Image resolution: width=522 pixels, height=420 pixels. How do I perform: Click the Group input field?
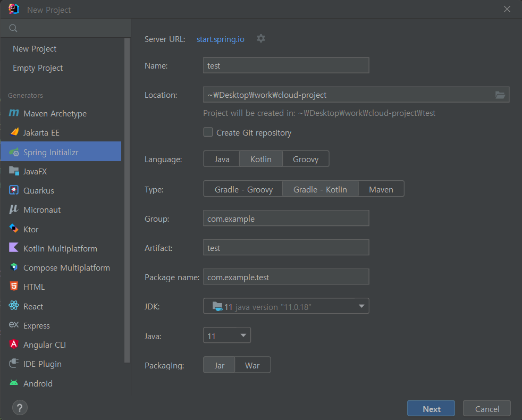tap(286, 218)
